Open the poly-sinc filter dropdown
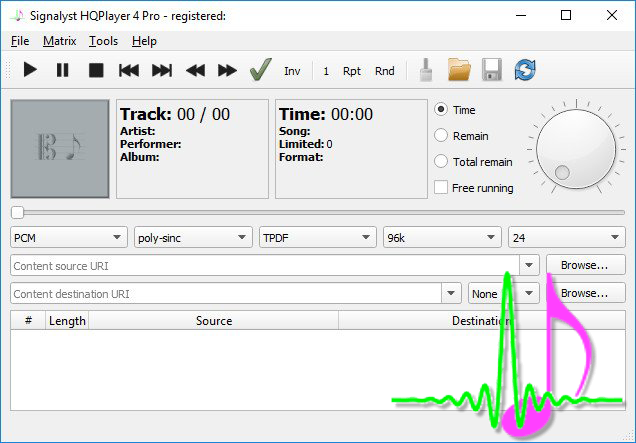The image size is (636, 443). coord(193,237)
